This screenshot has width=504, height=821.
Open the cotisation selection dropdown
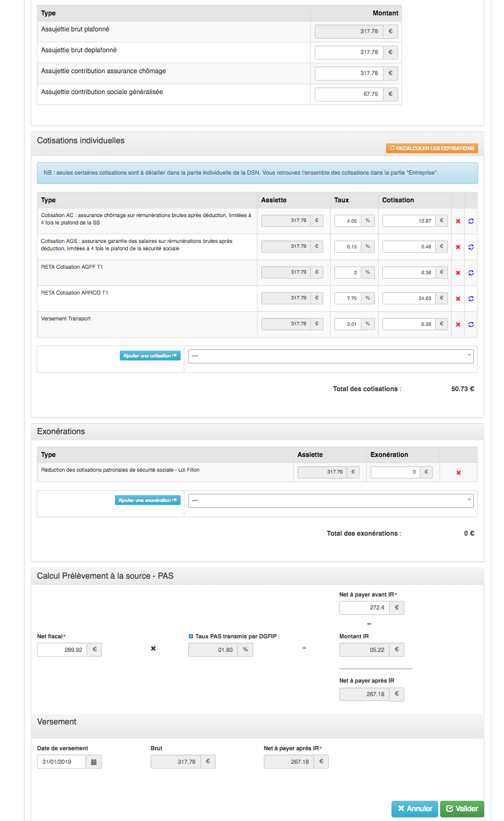coord(331,355)
